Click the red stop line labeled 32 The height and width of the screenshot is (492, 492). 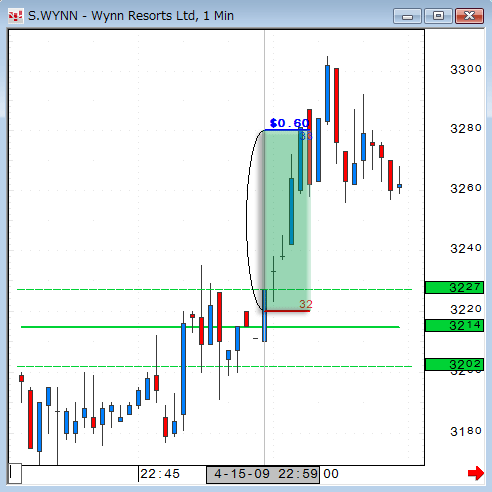(x=287, y=311)
